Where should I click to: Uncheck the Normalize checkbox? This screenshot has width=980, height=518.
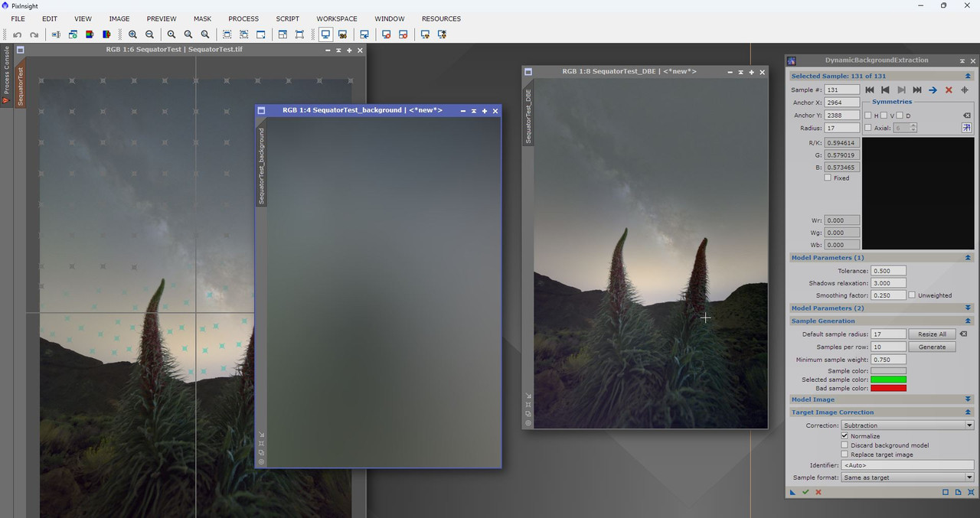(844, 436)
